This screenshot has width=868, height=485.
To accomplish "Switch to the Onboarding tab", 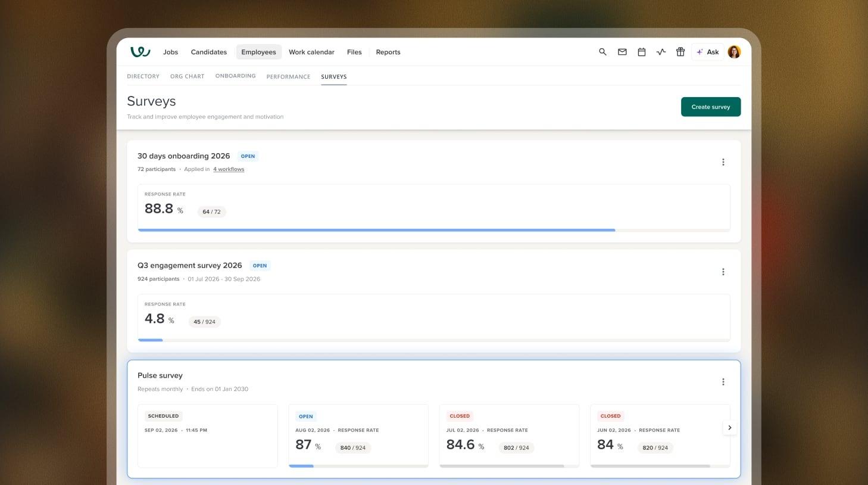I will point(236,76).
